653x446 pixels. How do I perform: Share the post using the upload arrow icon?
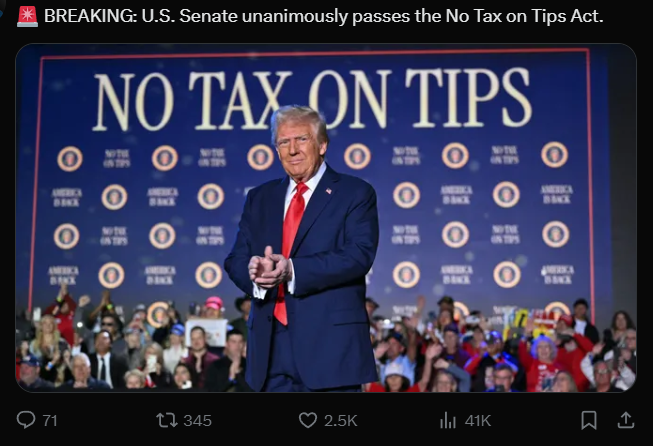click(x=626, y=420)
